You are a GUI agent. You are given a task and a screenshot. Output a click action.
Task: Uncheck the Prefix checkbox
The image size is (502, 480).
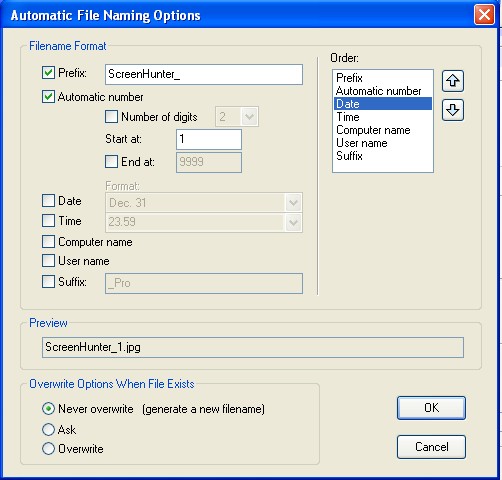coord(48,72)
